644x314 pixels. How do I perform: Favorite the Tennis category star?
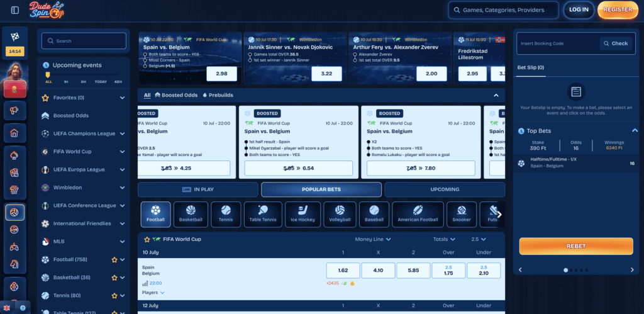[x=114, y=296]
